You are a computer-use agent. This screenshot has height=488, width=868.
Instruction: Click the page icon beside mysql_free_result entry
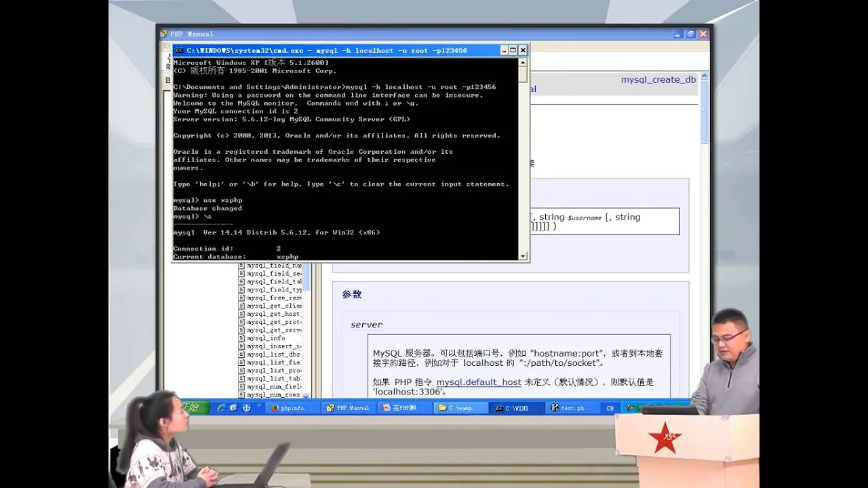(x=242, y=298)
